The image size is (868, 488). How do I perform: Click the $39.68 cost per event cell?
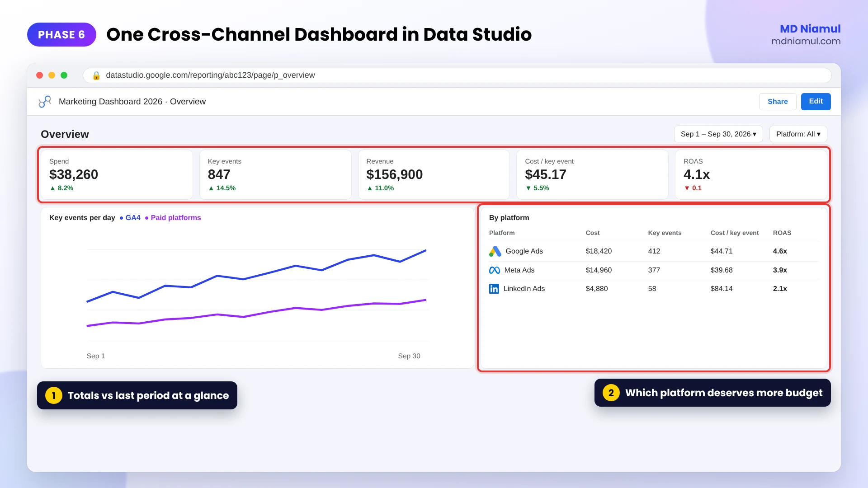tap(722, 270)
